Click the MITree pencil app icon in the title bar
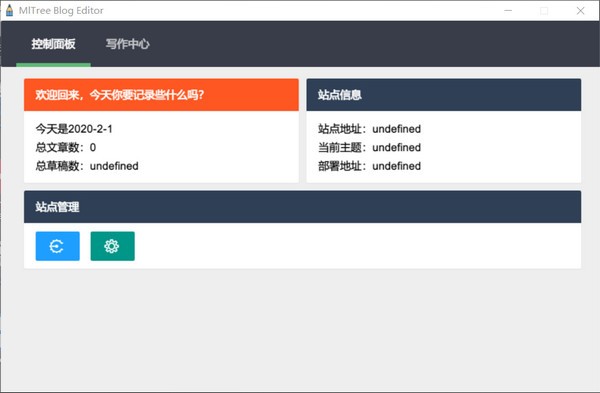This screenshot has height=393, width=600. point(9,11)
